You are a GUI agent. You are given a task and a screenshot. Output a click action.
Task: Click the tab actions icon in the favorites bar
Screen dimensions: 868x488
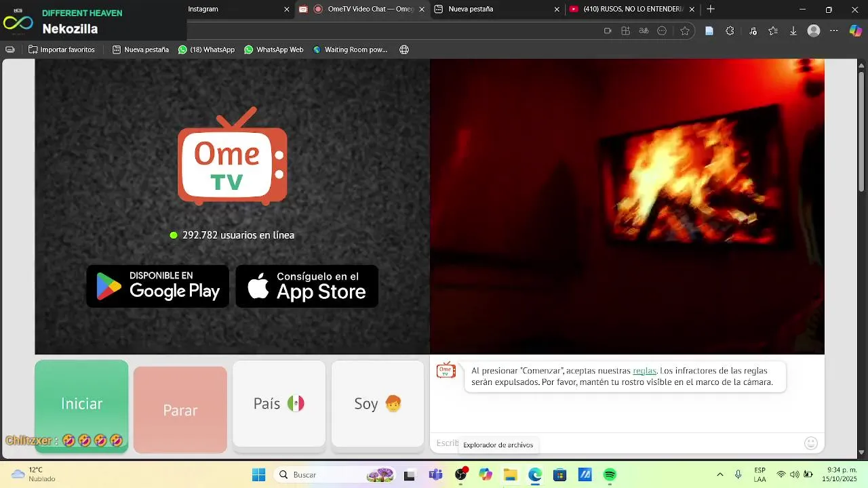click(x=9, y=49)
